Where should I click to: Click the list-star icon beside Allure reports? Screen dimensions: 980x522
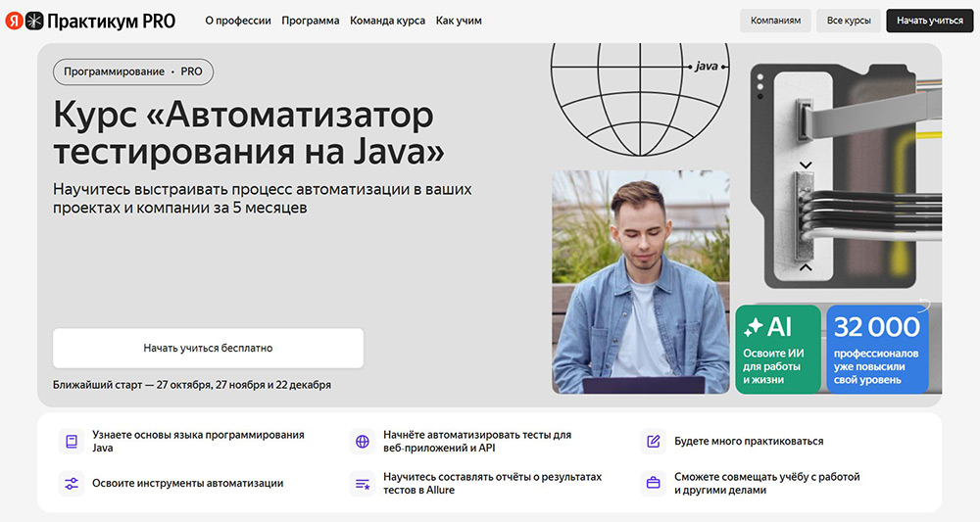pos(362,484)
